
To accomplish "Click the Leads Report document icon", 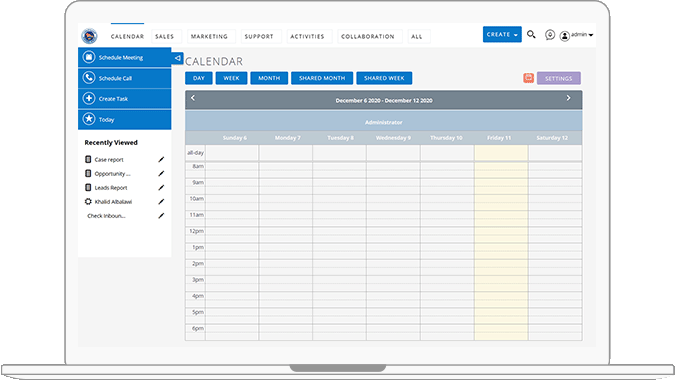I will pos(88,187).
